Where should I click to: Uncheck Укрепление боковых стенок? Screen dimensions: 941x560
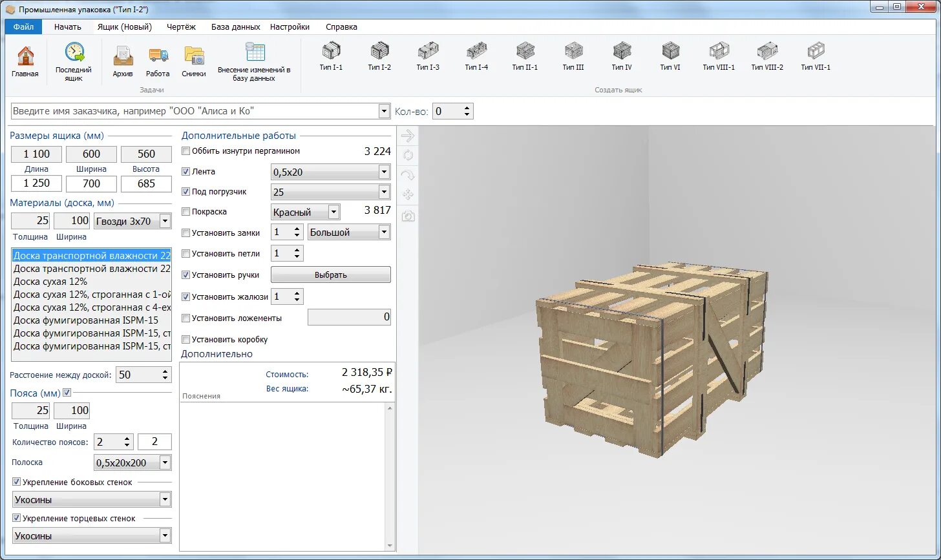point(17,482)
